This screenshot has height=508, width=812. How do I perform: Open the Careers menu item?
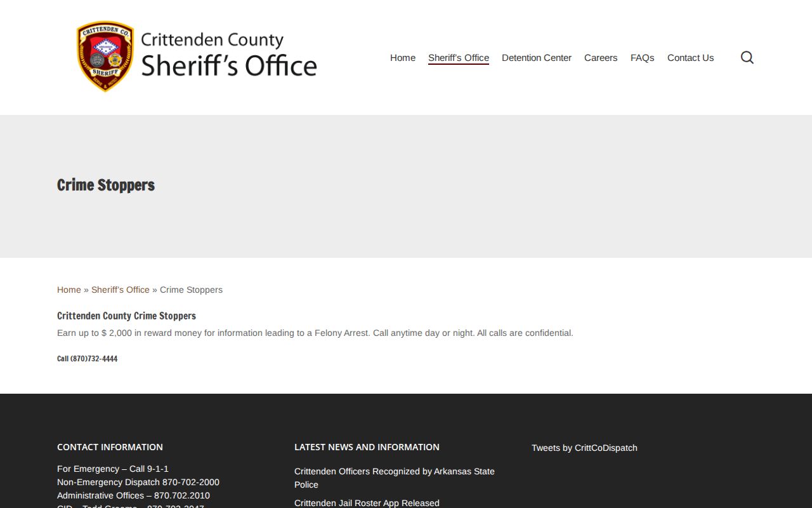click(601, 58)
